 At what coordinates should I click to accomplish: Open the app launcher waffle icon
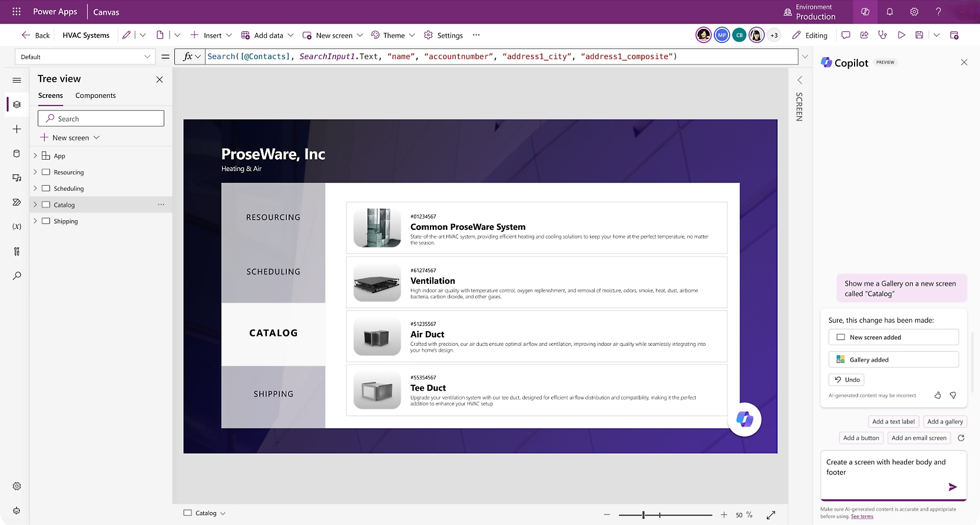pos(16,11)
